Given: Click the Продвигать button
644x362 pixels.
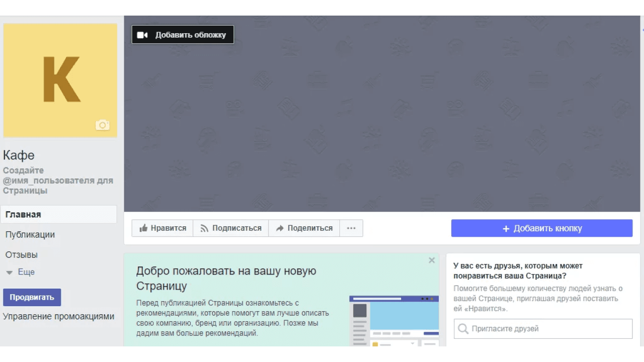Looking at the screenshot, I should tap(32, 297).
